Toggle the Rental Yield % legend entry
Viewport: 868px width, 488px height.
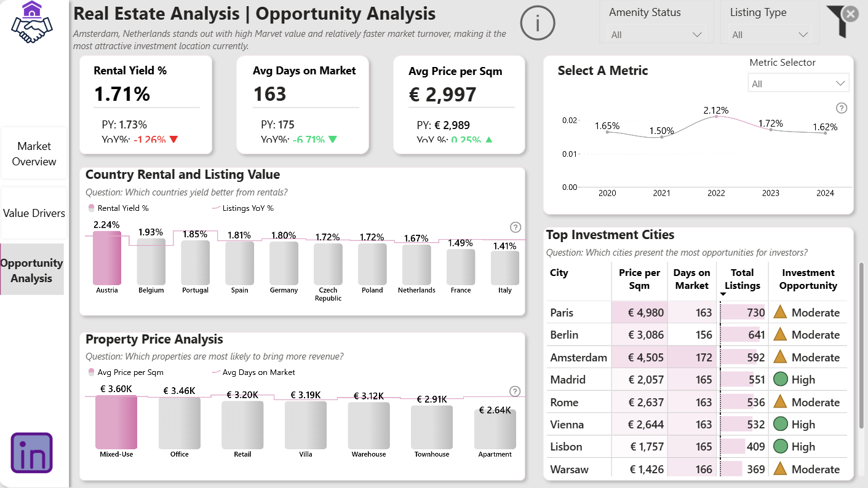click(x=119, y=208)
